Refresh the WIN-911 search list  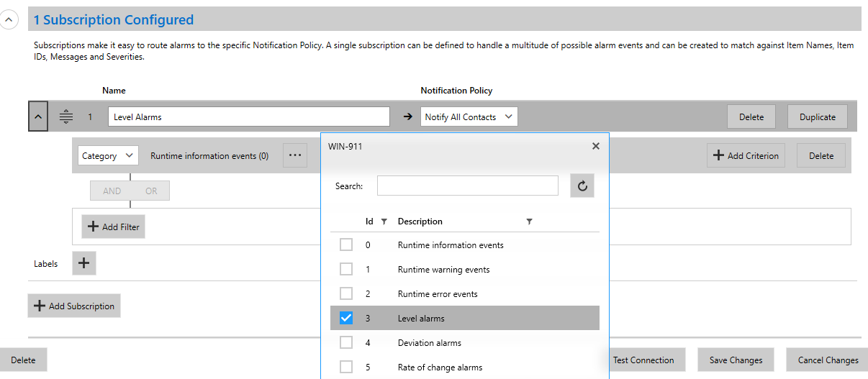click(x=582, y=186)
